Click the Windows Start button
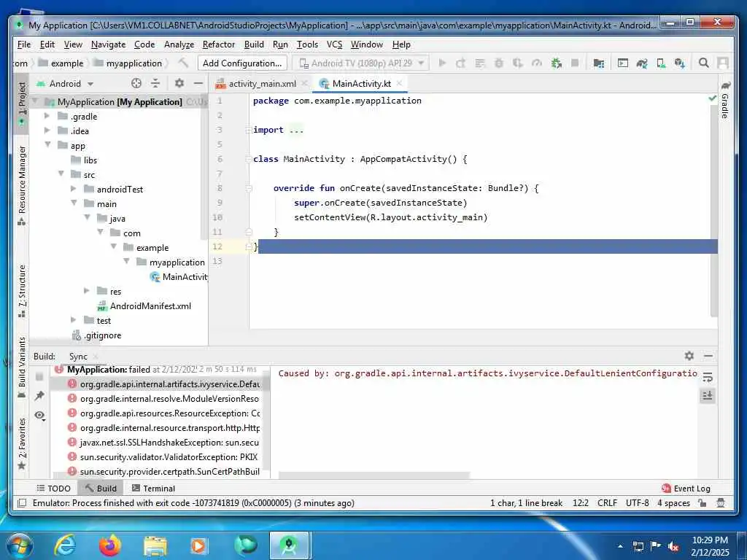747x560 pixels. pyautogui.click(x=19, y=545)
